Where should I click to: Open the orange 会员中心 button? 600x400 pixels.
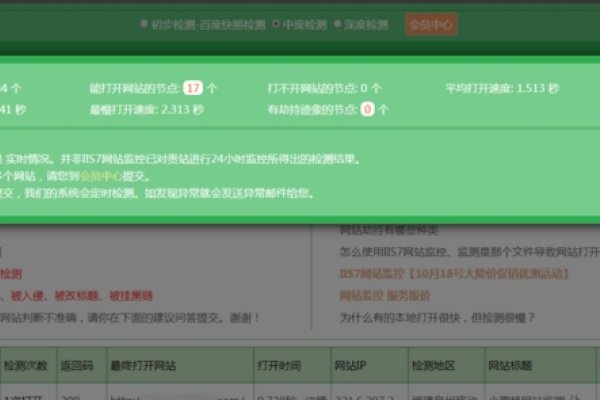(x=431, y=24)
